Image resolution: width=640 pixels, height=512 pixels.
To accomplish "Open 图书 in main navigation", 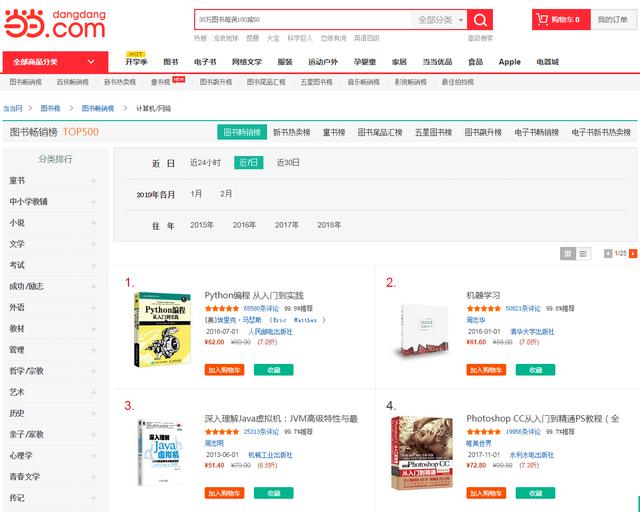I will 171,62.
